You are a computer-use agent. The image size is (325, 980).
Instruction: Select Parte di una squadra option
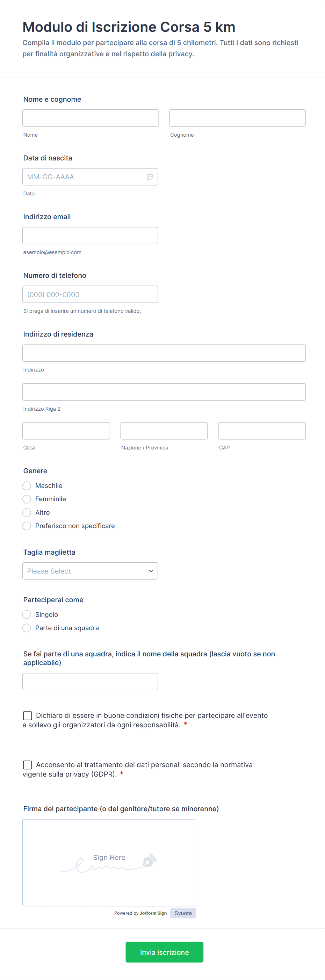pyautogui.click(x=27, y=628)
